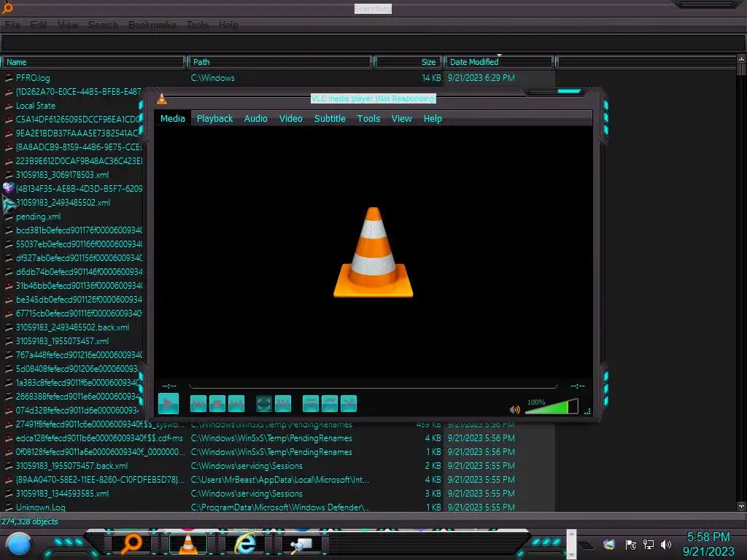Open the VLC View menu
The image size is (747, 560).
click(x=402, y=119)
